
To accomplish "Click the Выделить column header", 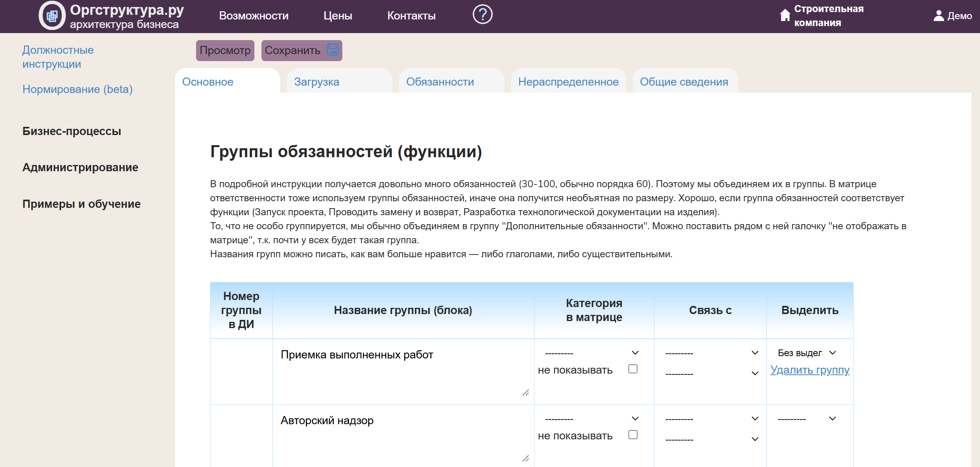I will pos(810,310).
